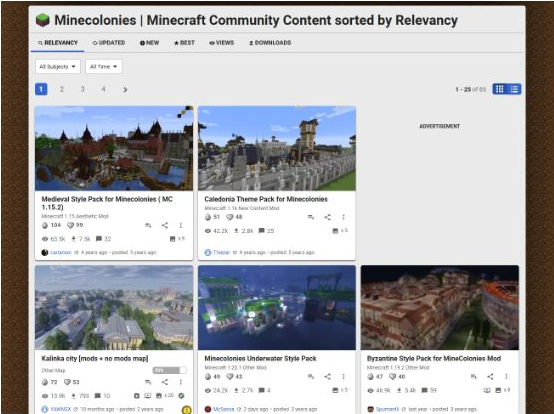The width and height of the screenshot is (554, 414).
Task: Open the All Subjects dropdown
Action: (58, 66)
